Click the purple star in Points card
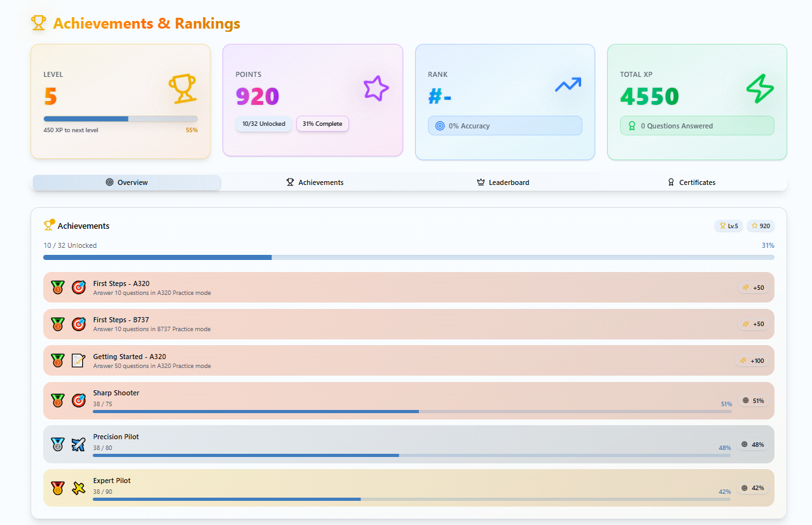The height and width of the screenshot is (525, 812). [376, 88]
